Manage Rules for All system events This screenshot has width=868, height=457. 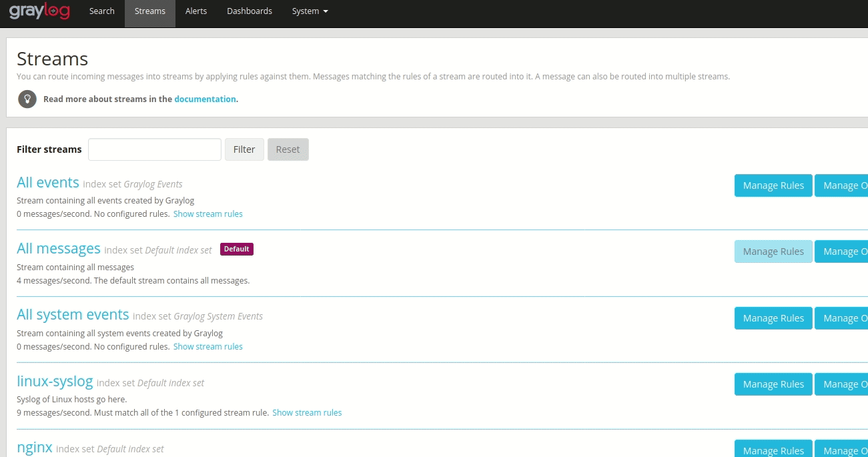point(773,318)
